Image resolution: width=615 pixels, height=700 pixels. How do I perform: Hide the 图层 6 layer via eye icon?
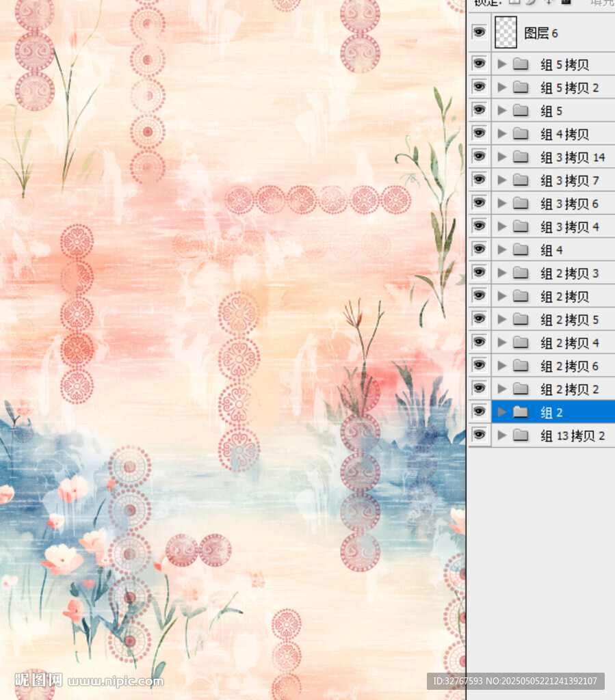pos(480,32)
